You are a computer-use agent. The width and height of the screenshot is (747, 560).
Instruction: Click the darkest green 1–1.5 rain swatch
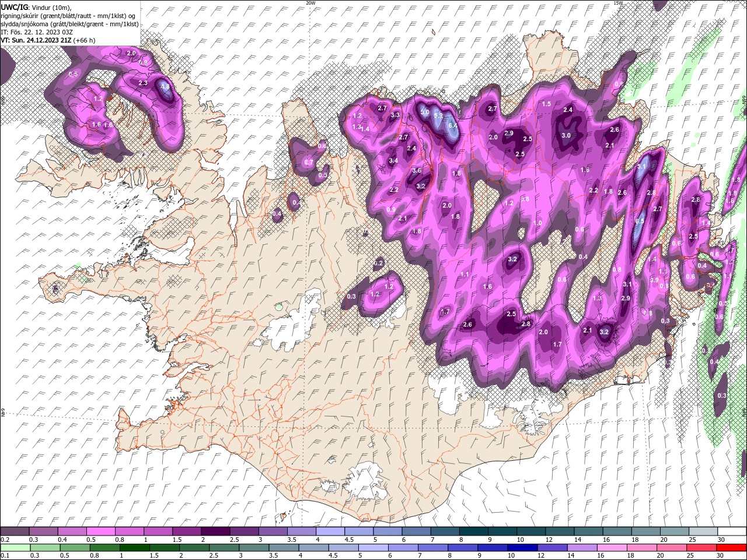tap(135, 547)
